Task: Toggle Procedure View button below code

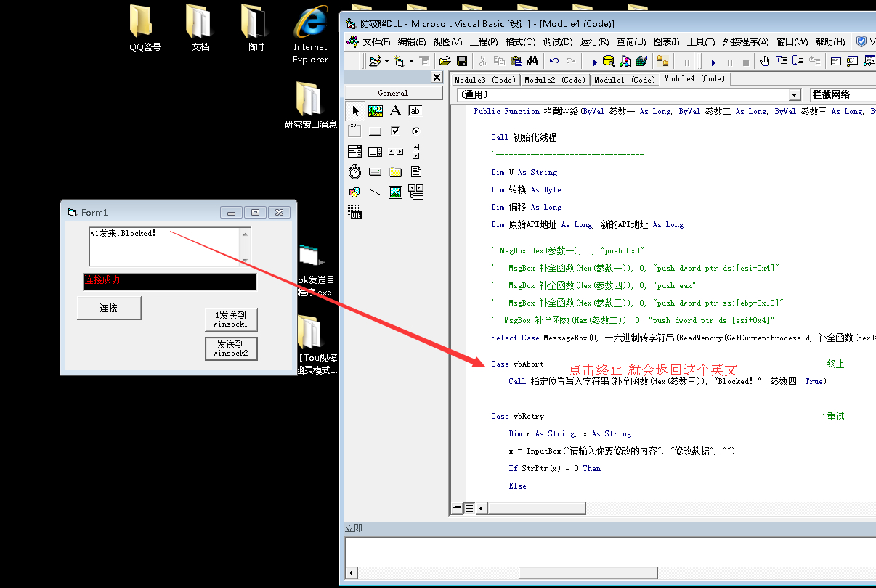Action: pos(458,507)
